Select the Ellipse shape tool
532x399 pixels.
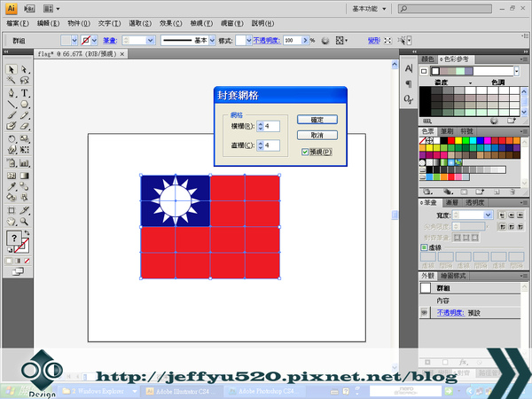tap(24, 104)
